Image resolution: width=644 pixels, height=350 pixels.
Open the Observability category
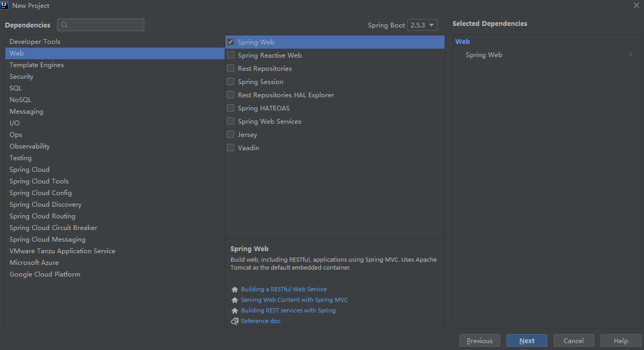click(115, 146)
